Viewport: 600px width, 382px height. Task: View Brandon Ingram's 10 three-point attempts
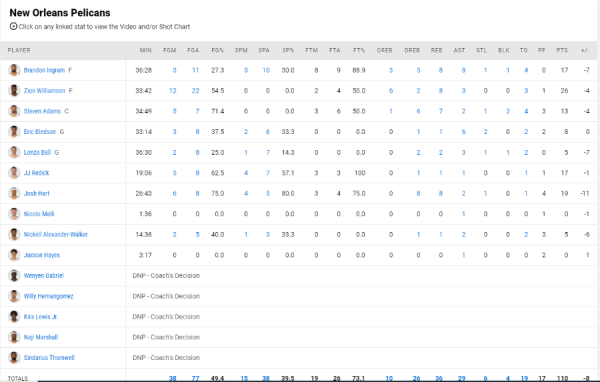coord(266,70)
